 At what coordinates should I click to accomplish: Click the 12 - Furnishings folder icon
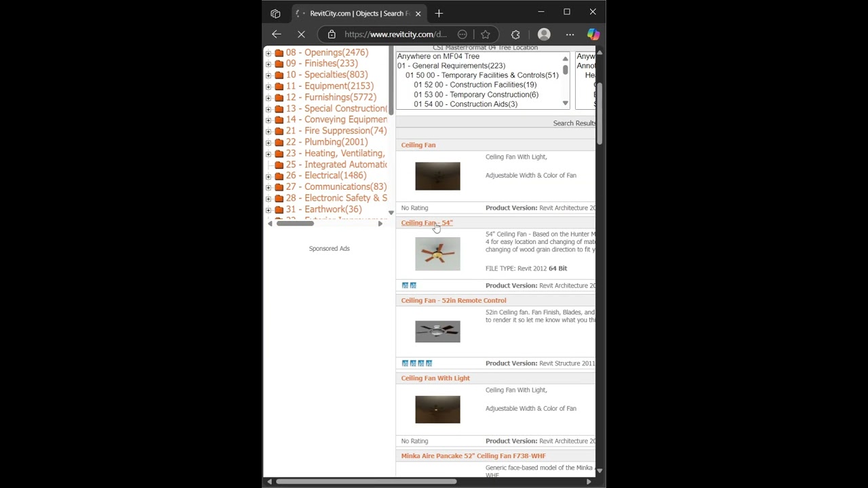(279, 97)
